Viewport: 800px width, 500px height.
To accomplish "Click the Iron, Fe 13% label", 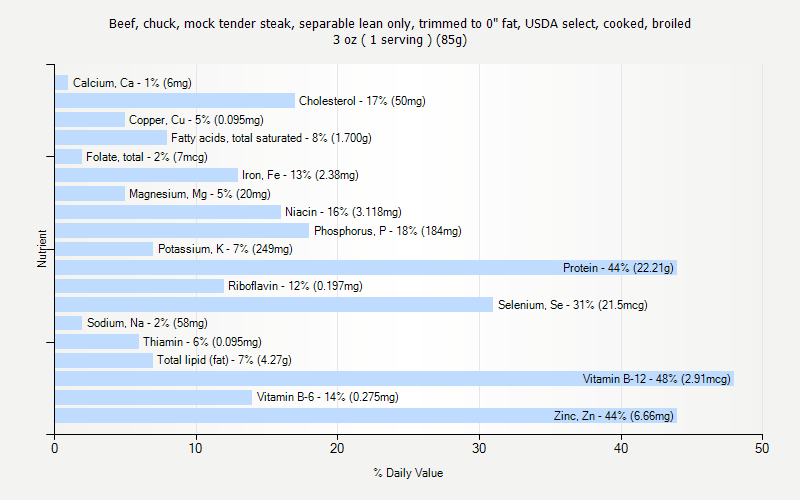I will [301, 175].
